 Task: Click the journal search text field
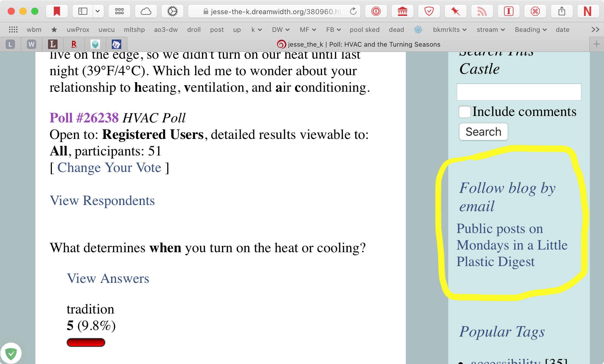[519, 92]
